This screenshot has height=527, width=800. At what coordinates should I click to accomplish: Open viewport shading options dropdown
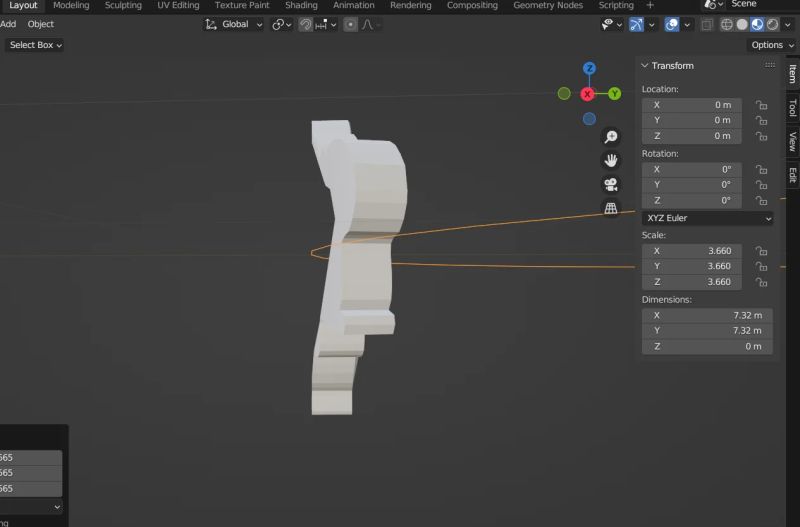(x=788, y=24)
